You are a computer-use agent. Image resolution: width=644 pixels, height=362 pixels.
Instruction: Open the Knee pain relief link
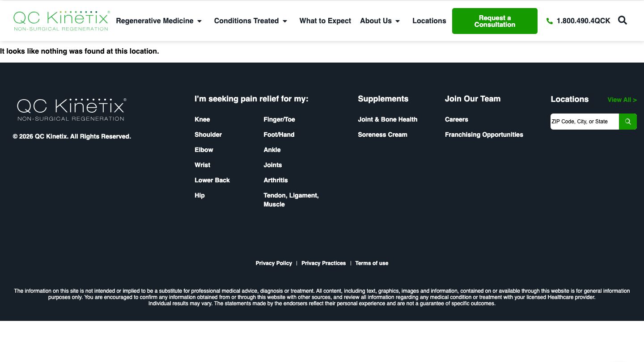pyautogui.click(x=202, y=119)
